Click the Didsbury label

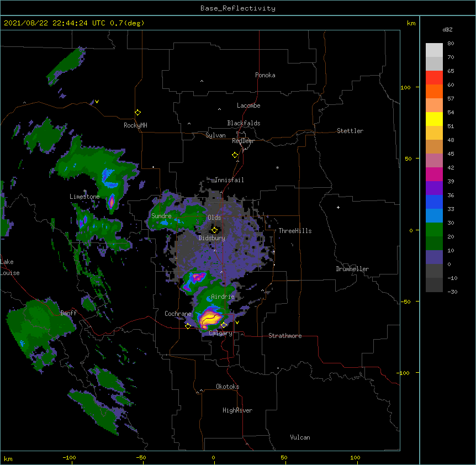click(x=212, y=238)
